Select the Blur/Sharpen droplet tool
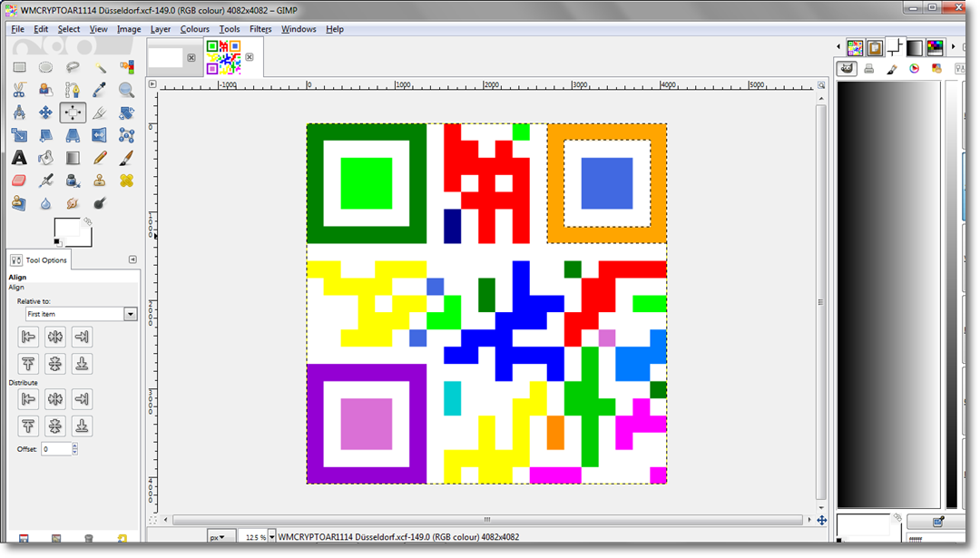The height and width of the screenshot is (558, 980). (x=45, y=203)
